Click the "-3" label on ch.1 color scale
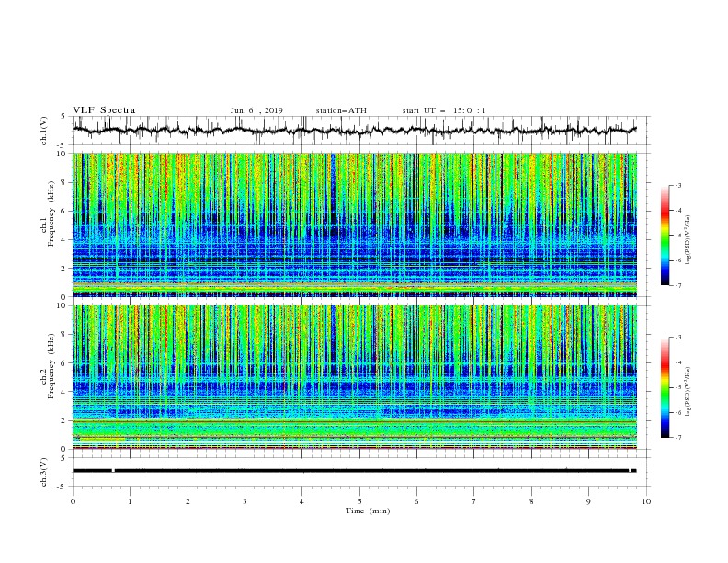 (677, 185)
